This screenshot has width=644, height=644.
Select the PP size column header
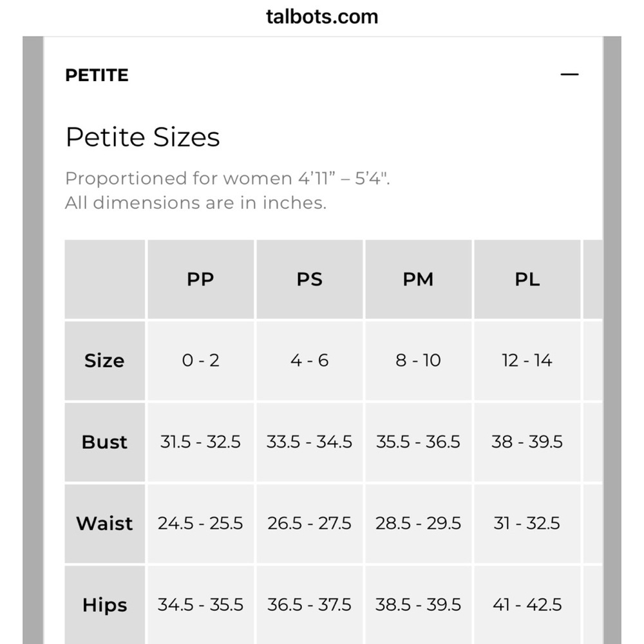tap(200, 279)
